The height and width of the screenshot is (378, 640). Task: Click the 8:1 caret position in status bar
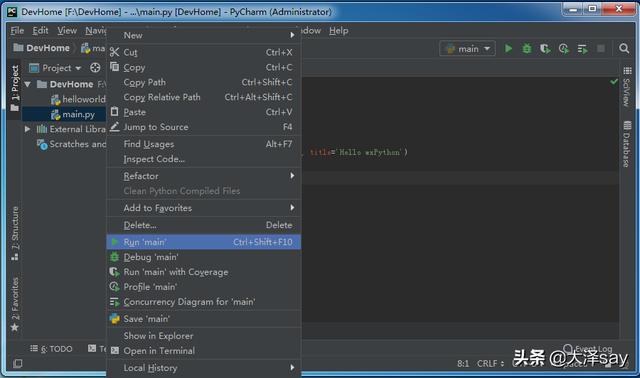463,363
